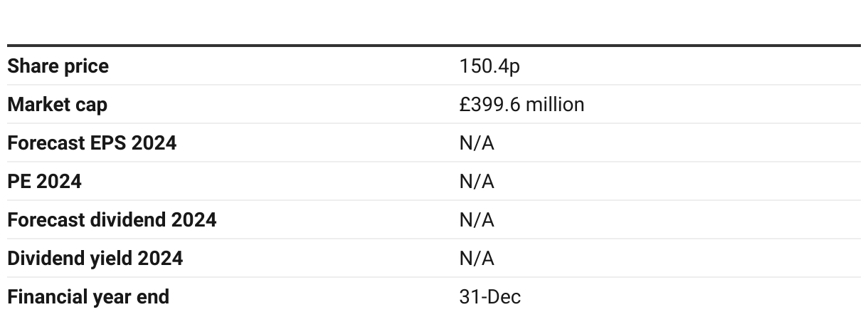Click the Dividend yield 2024 label
The image size is (868, 322).
click(95, 259)
